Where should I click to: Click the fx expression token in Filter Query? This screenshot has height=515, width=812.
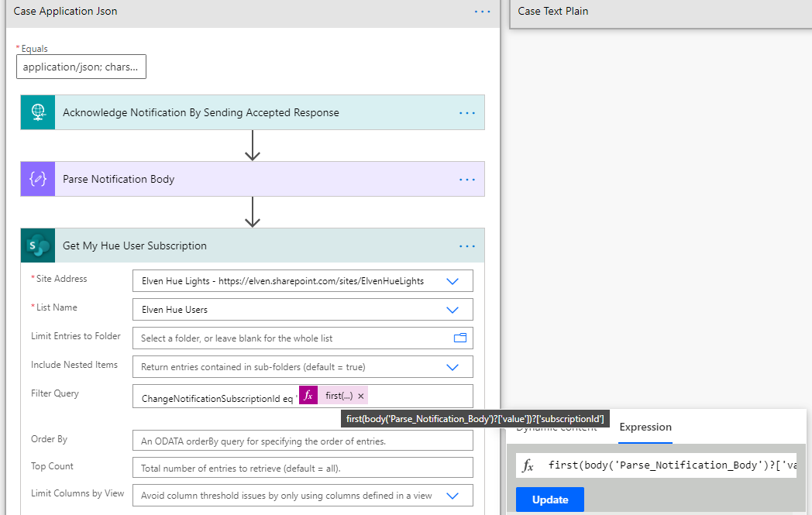pyautogui.click(x=308, y=396)
